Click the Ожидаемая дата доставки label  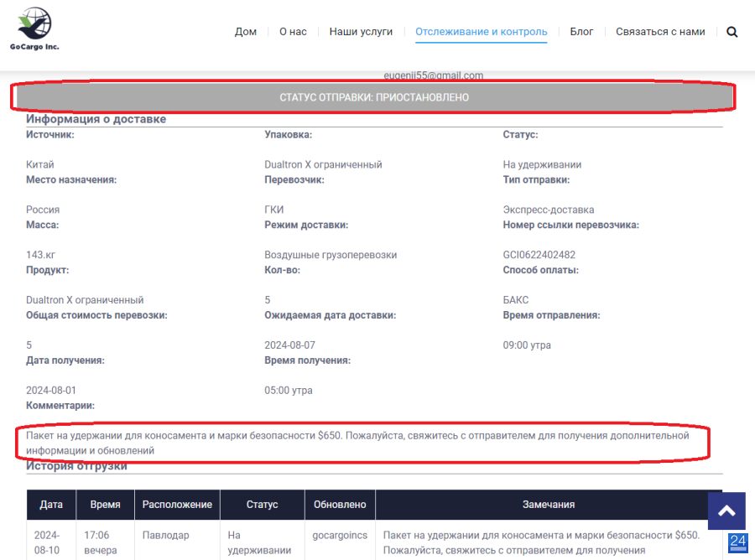tap(330, 315)
